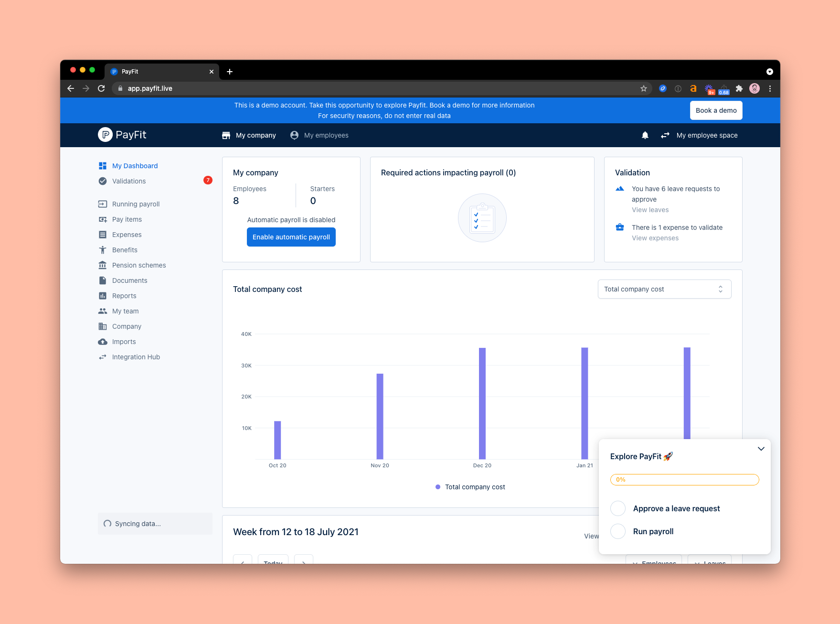Tick the Approve a leave request circle
The width and height of the screenshot is (840, 624).
tap(618, 508)
